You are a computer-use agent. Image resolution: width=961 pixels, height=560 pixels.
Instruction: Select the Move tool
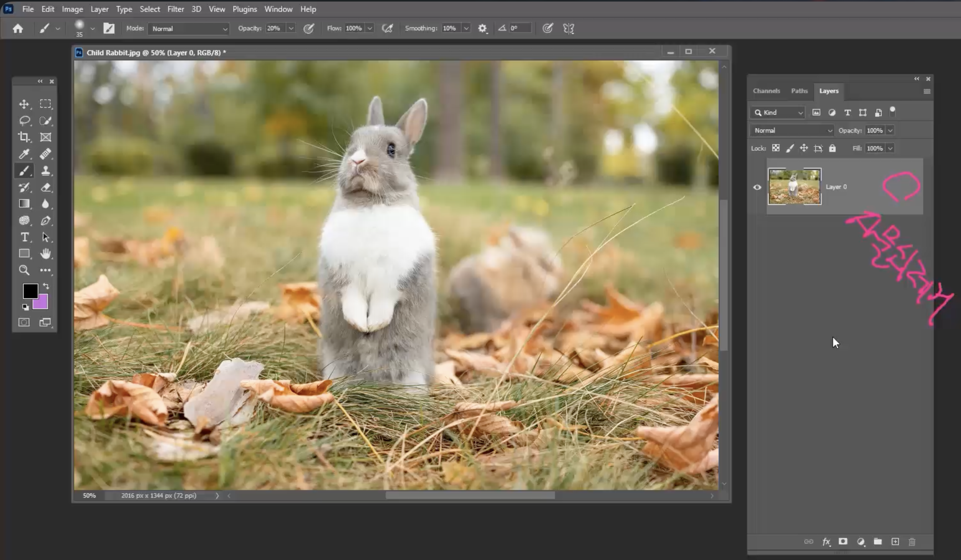[24, 104]
